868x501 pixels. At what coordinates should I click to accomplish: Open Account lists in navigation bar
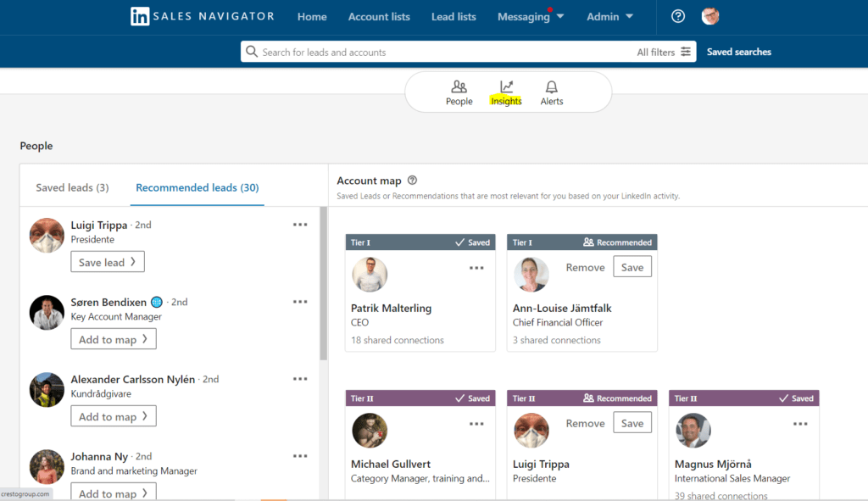379,17
